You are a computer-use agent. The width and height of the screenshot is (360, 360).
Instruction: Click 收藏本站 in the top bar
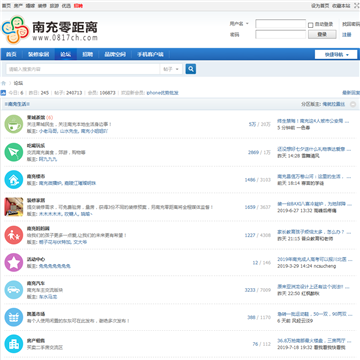(342, 6)
